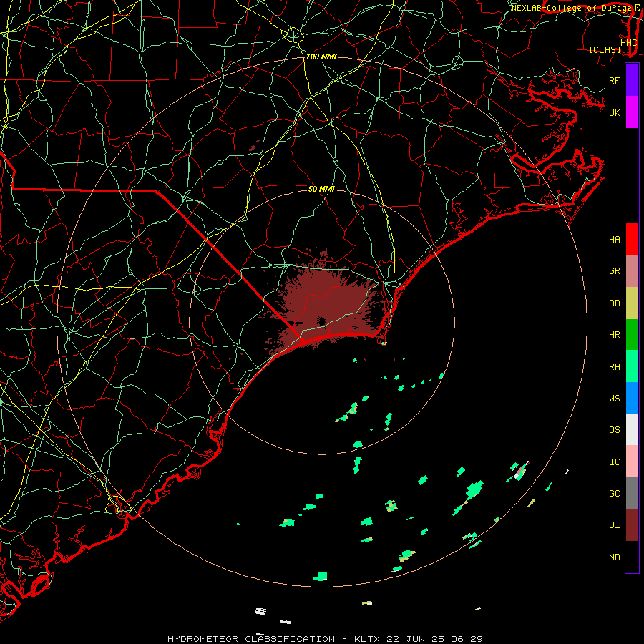Screen dimensions: 644x644
Task: Click the HHC product label
Action: (x=628, y=43)
